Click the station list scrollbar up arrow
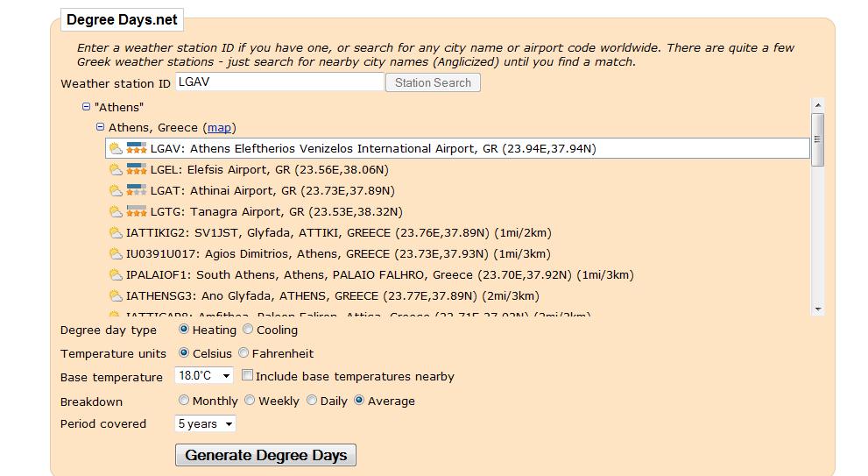This screenshot has width=868, height=476. (x=818, y=105)
